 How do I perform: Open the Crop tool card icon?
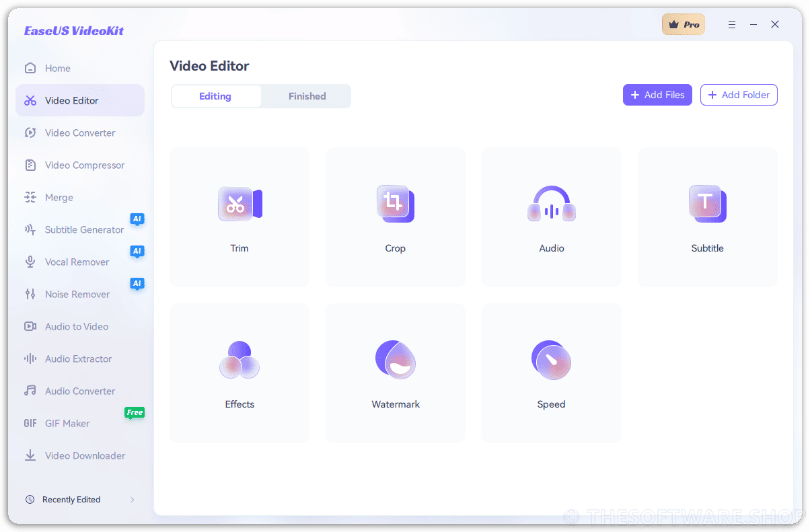point(396,204)
